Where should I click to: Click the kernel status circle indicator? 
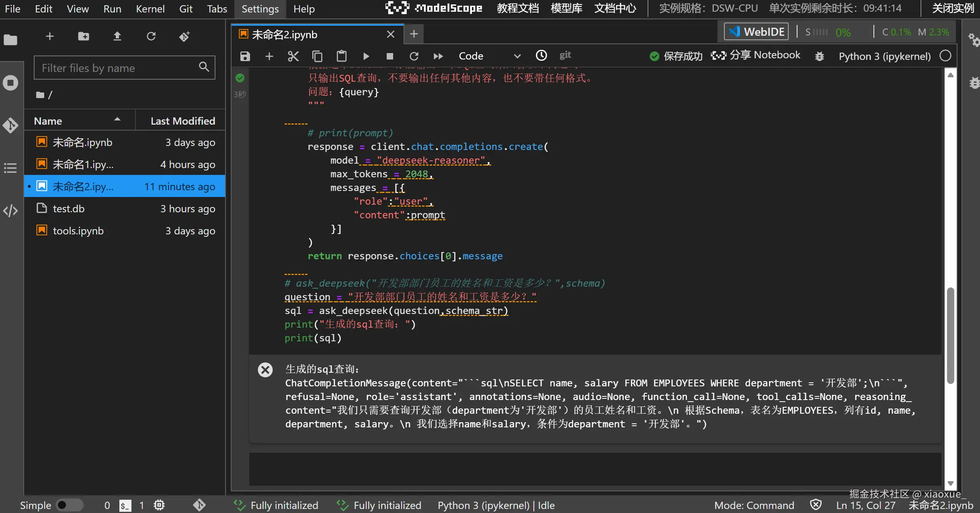click(945, 56)
